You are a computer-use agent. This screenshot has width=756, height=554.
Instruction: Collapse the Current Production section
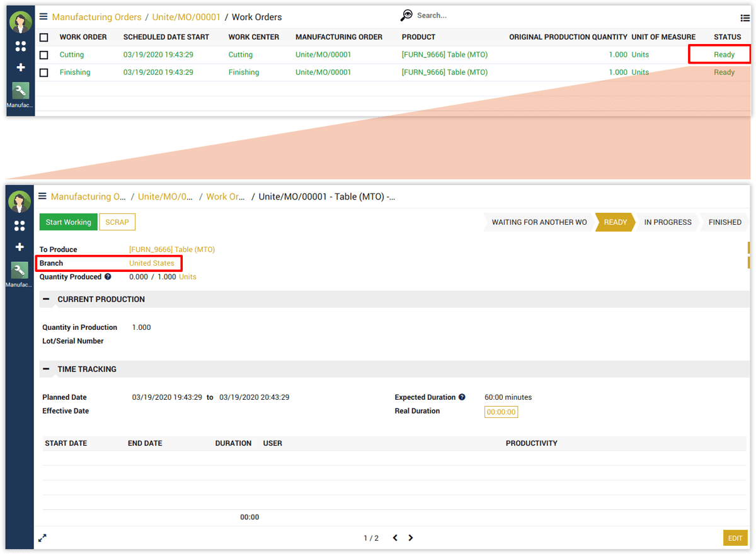point(46,299)
